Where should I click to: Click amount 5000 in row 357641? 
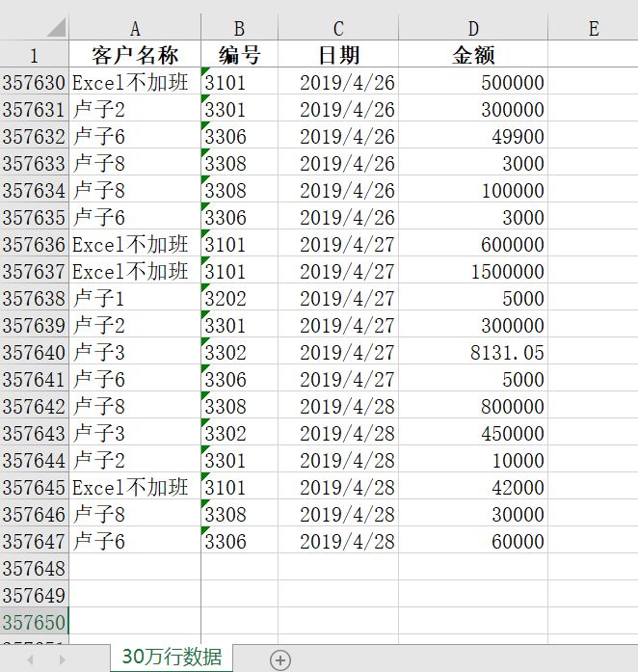473,379
